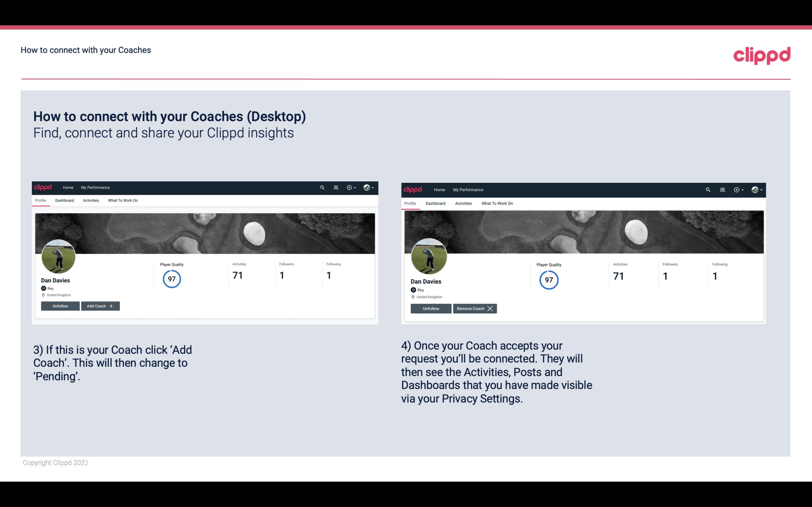Click 'Remove Coach' button on right profile

click(475, 308)
